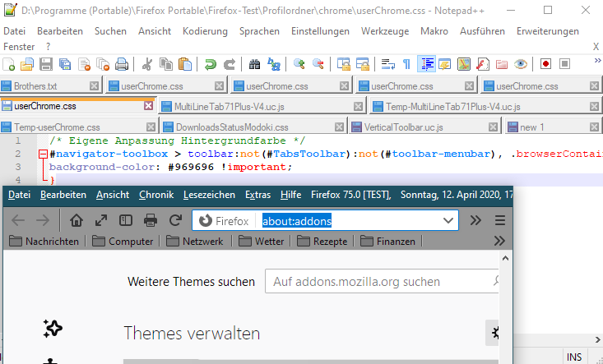Toggle the indent guide toolbar button
Image resolution: width=603 pixels, height=364 pixels.
427,64
